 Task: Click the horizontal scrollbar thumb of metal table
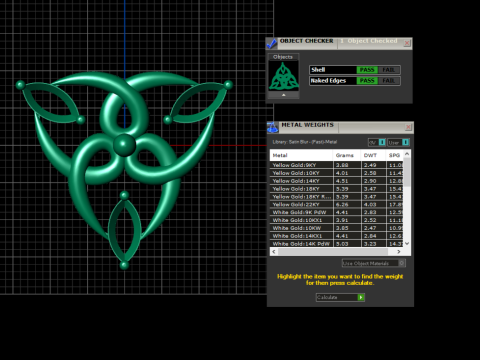tap(333, 252)
